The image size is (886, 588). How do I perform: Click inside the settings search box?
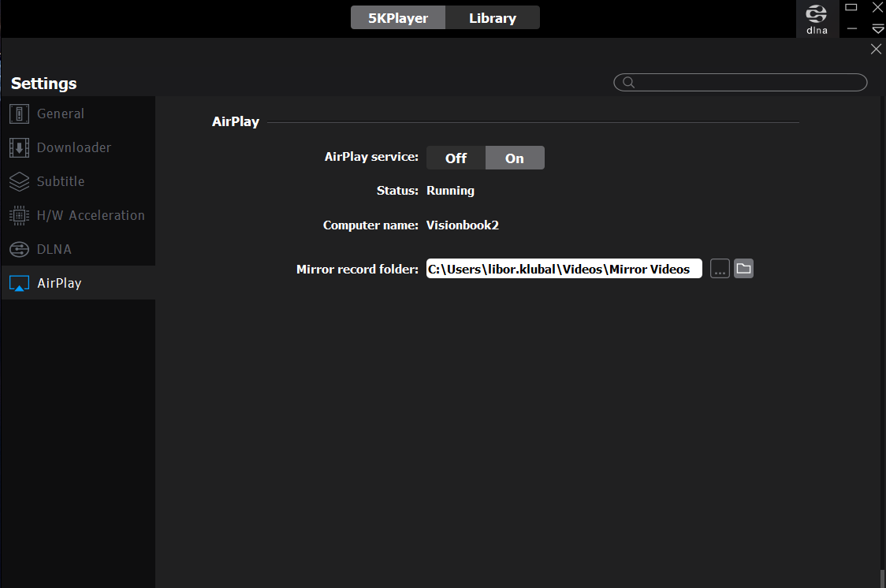pyautogui.click(x=749, y=83)
